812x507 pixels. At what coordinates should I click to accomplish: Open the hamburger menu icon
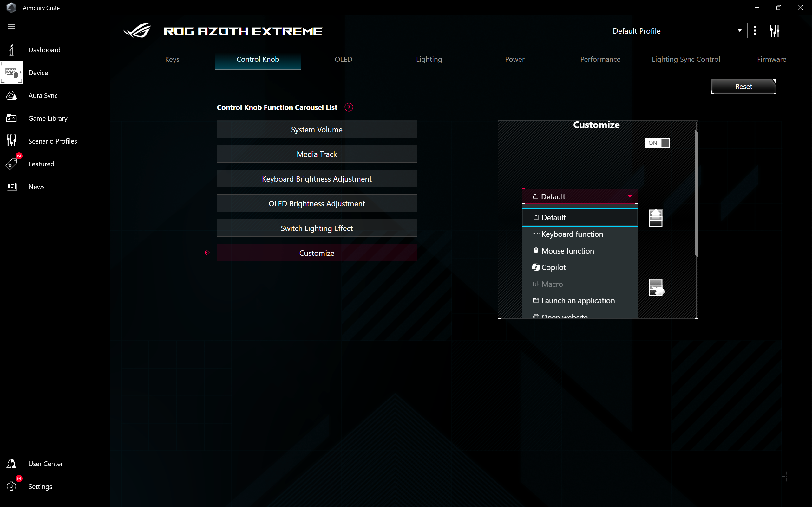click(x=11, y=27)
